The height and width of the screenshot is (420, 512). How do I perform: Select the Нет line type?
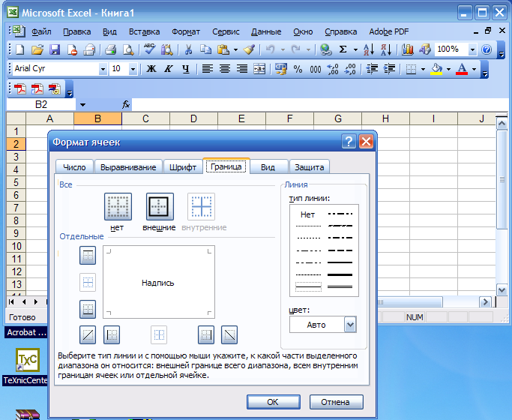pyautogui.click(x=307, y=214)
